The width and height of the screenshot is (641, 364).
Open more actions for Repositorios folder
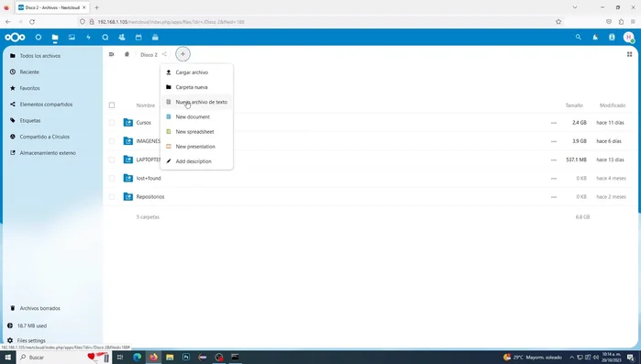(554, 197)
